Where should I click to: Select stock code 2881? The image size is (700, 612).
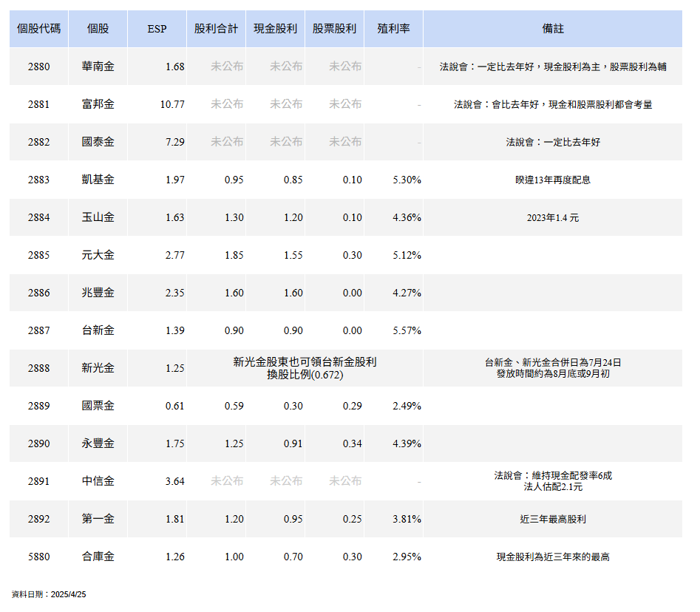39,104
